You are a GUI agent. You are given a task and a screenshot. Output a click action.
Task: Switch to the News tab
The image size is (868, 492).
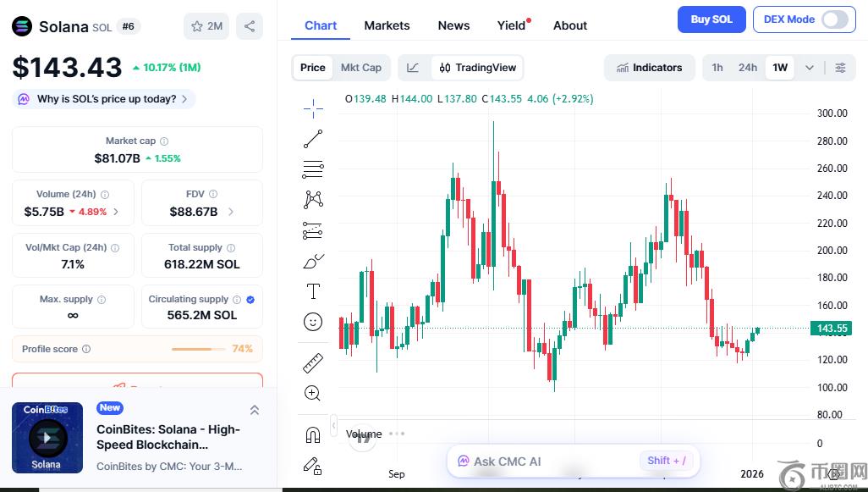pos(453,25)
